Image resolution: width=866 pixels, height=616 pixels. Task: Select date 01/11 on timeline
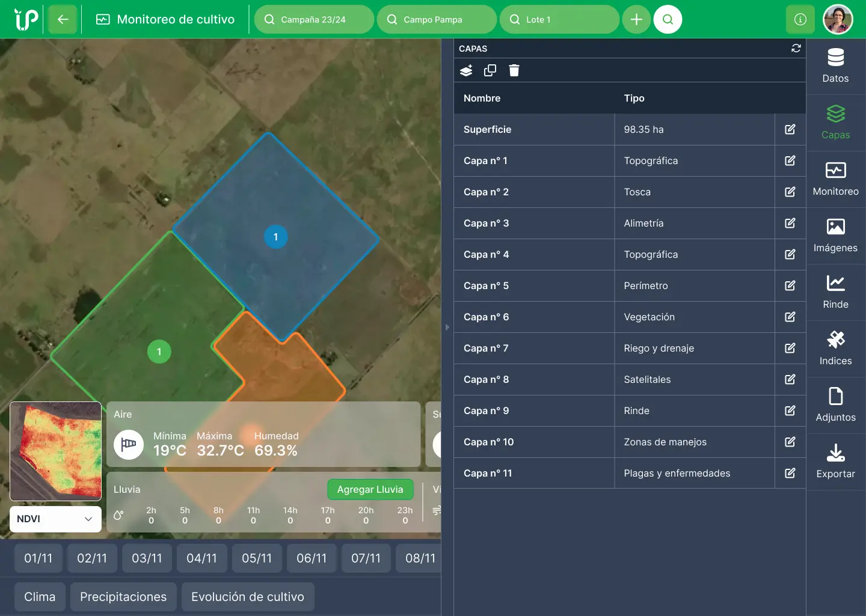point(38,558)
